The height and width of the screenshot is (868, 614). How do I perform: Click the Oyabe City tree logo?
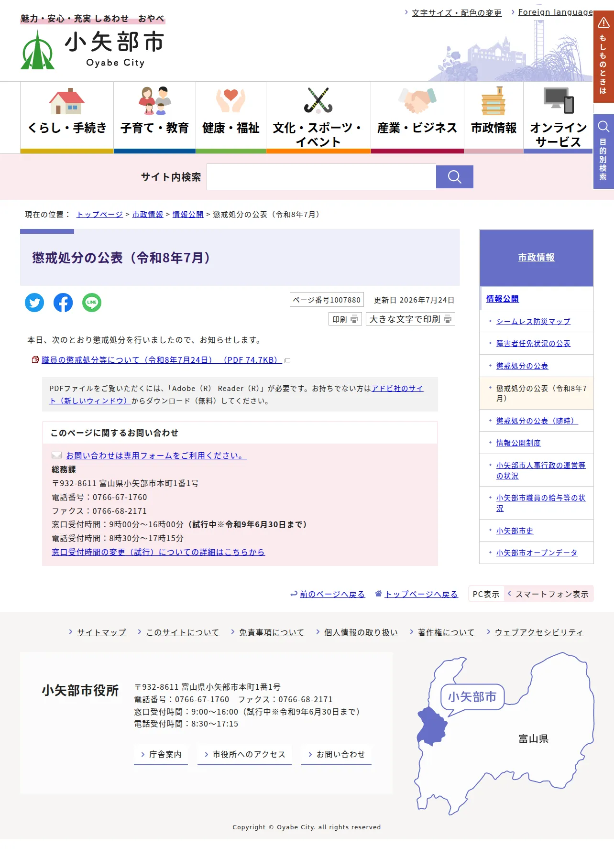tap(37, 50)
